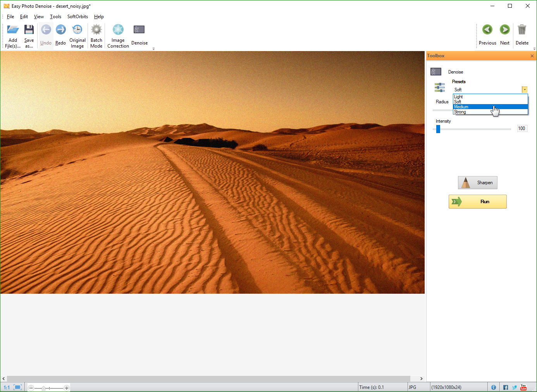Image resolution: width=537 pixels, height=392 pixels.
Task: Click the overflow arrow below the Delete button
Action: (x=534, y=49)
